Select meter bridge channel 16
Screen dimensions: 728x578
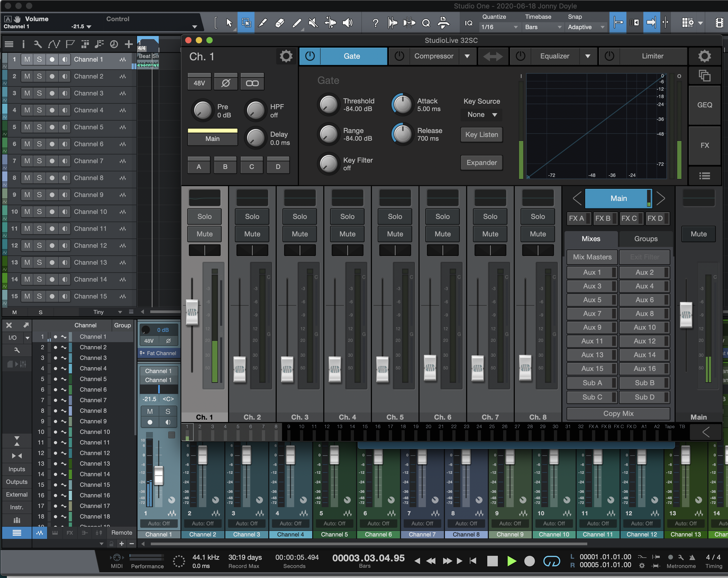377,432
